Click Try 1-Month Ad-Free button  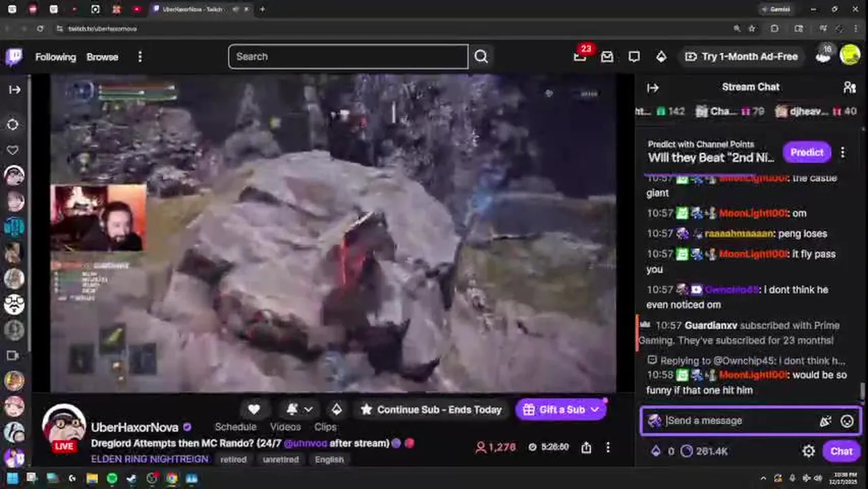pos(742,56)
